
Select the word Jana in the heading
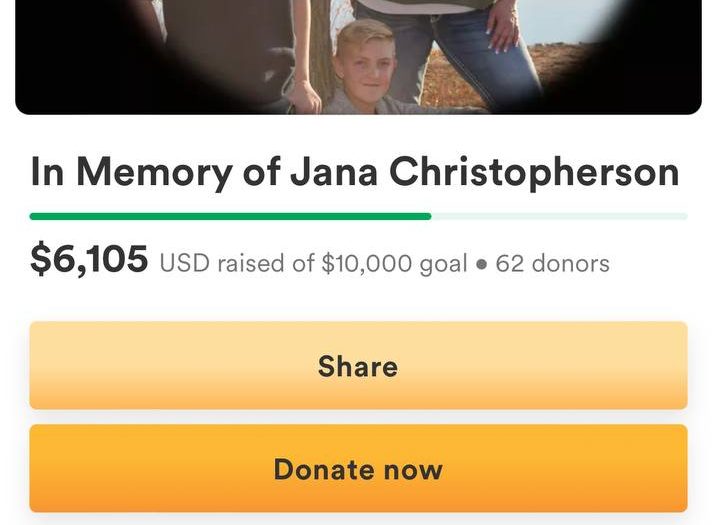coord(334,172)
